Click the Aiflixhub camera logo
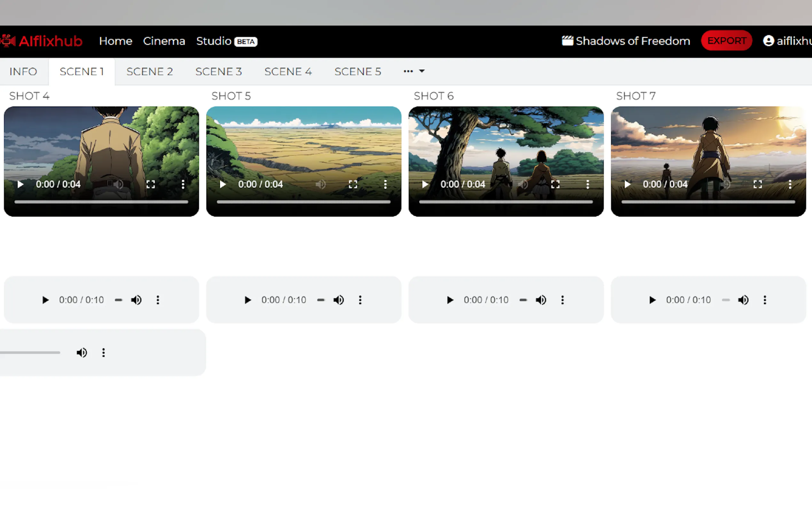This screenshot has height=508, width=812. [8, 41]
